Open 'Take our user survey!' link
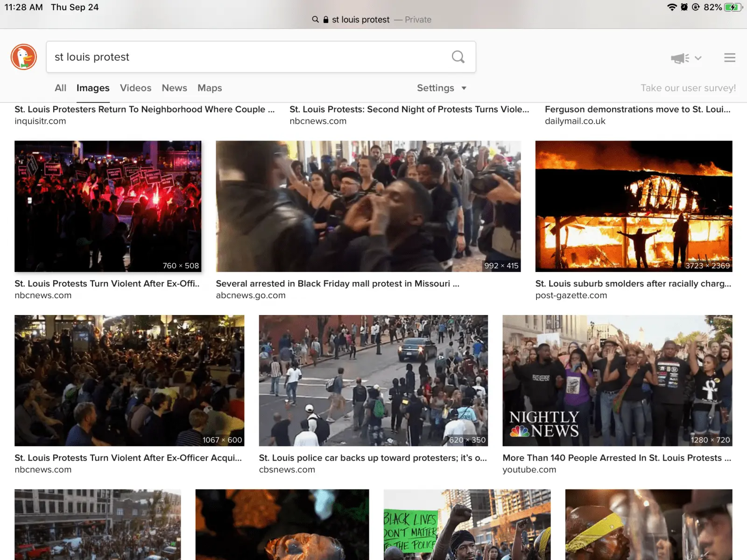This screenshot has width=747, height=560. 688,88
